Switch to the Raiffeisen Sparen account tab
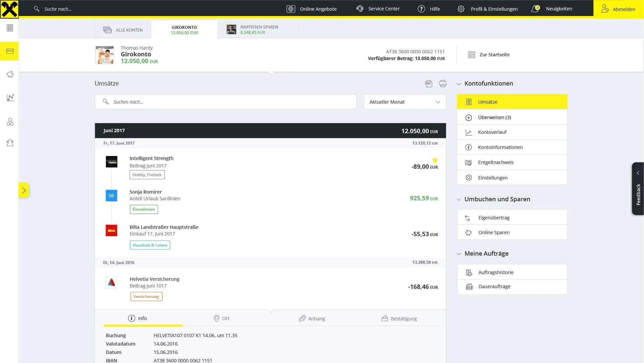This screenshot has width=644, height=363. click(258, 30)
